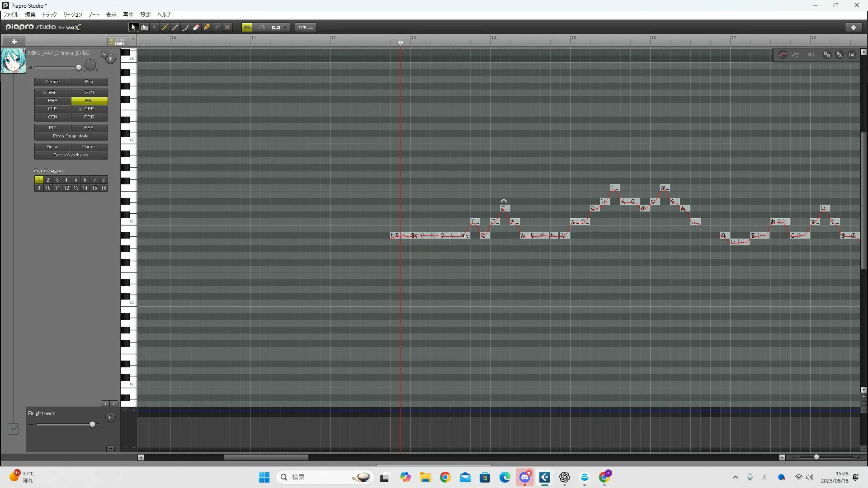Viewport: 868px width, 488px height.
Task: Click the Brightness slider handle
Action: click(x=93, y=424)
